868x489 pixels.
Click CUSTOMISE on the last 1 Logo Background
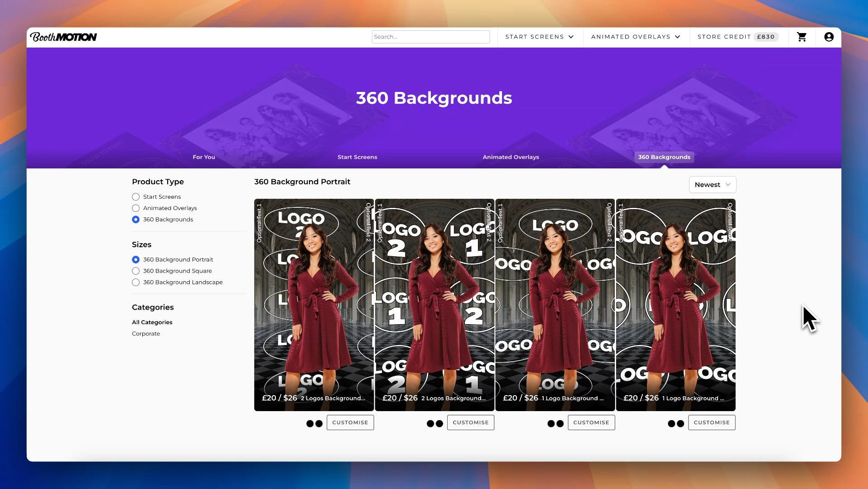pos(711,422)
